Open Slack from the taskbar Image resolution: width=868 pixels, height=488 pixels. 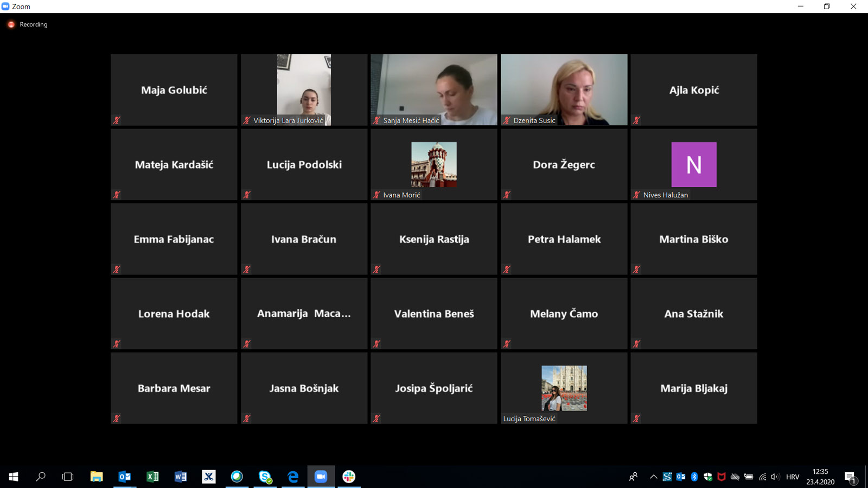(349, 477)
